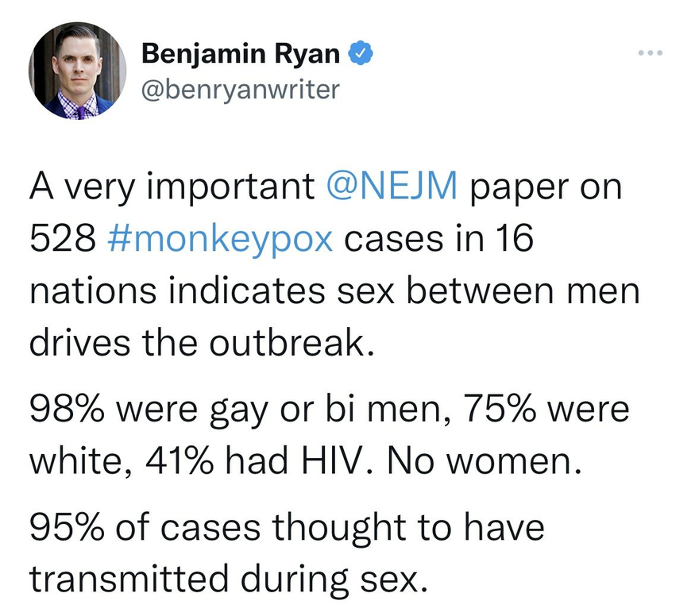The height and width of the screenshot is (616, 695).
Task: Click the "paper on" text after @NEJM
Action: [x=546, y=188]
